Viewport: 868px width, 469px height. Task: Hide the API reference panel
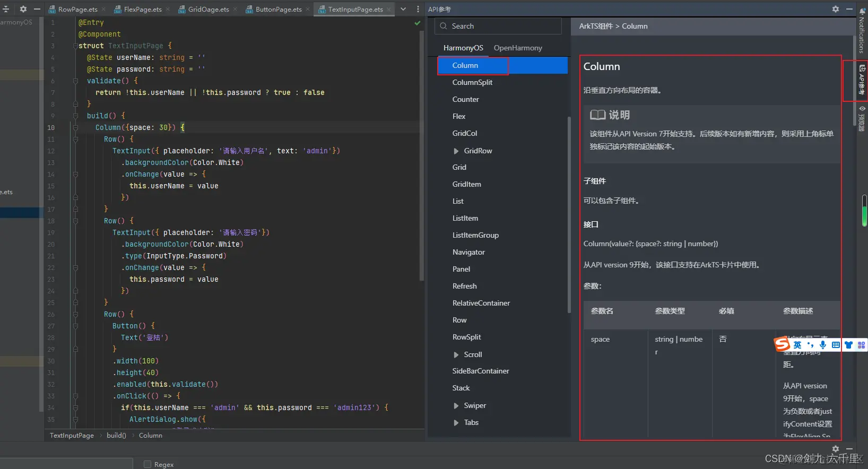(x=849, y=9)
